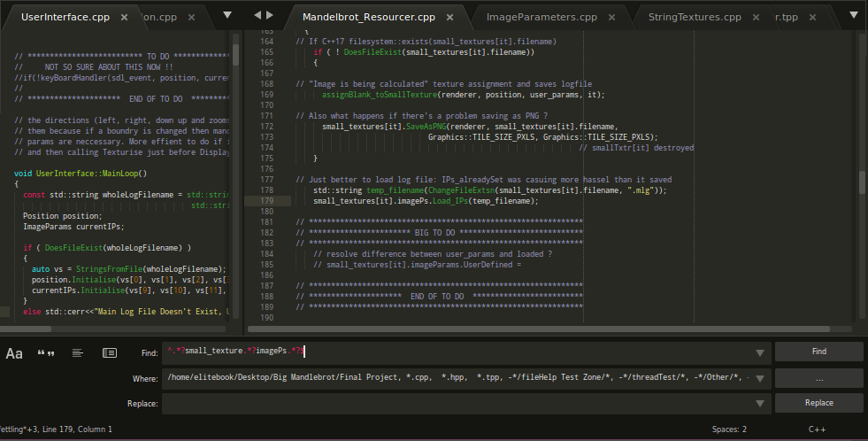This screenshot has width=868, height=441.
Task: Toggle case sensitive search (Aa)
Action: (x=14, y=352)
